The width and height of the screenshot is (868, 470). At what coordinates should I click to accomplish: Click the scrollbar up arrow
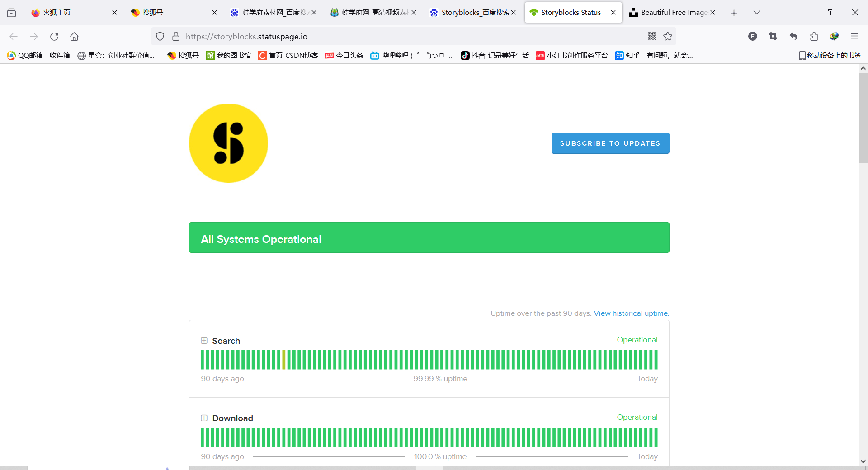[863, 68]
